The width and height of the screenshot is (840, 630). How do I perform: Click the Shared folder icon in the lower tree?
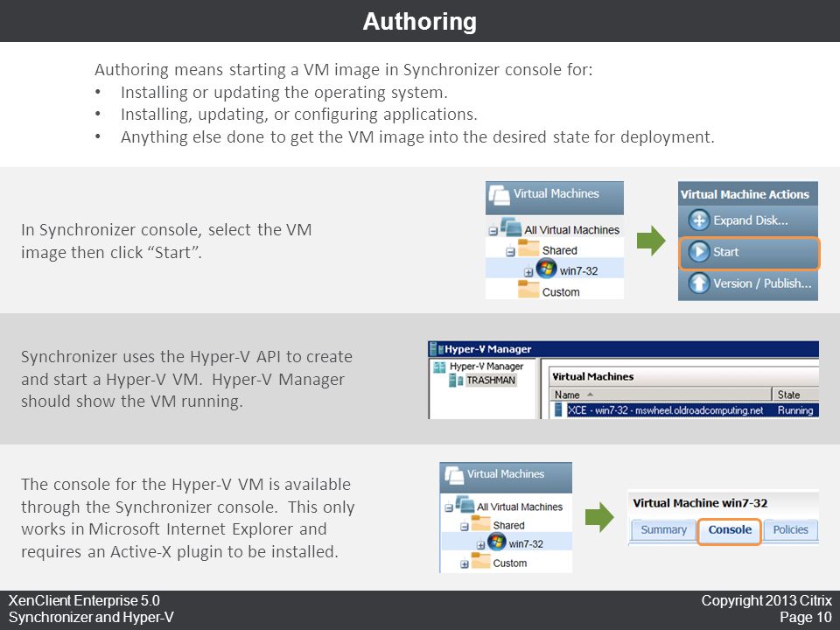480,523
